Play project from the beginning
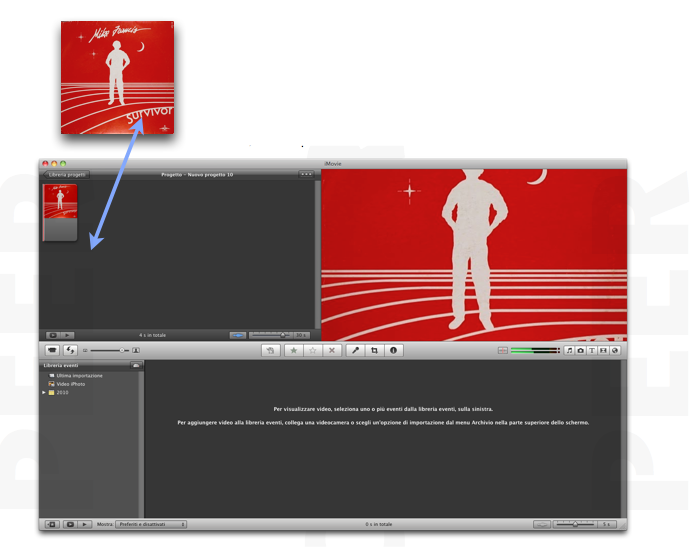This screenshot has height=547, width=690. pyautogui.click(x=67, y=335)
